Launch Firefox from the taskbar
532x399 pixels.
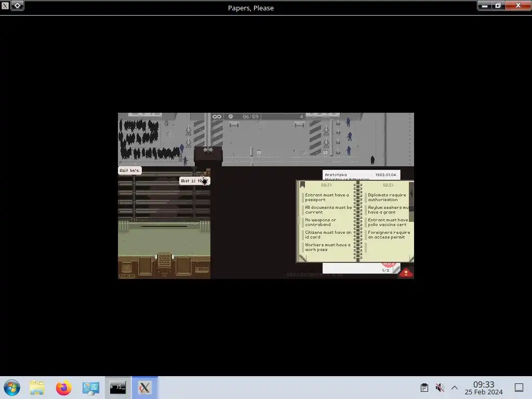(64, 388)
